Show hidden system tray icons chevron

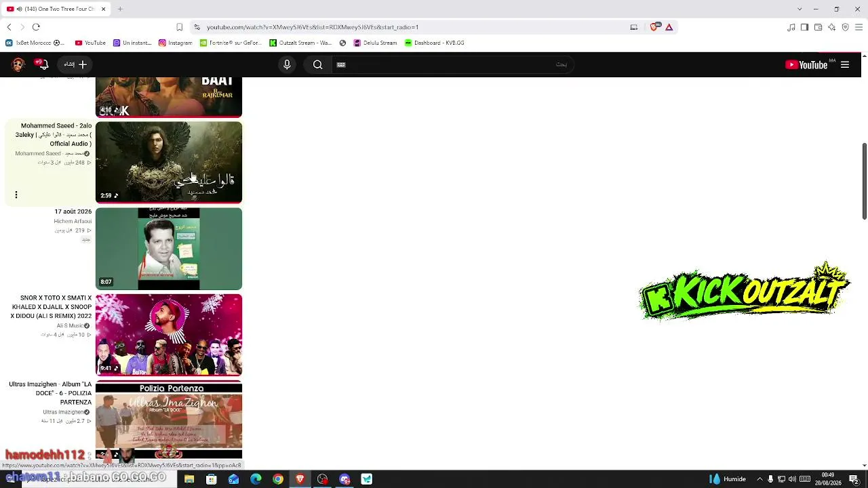(x=759, y=479)
